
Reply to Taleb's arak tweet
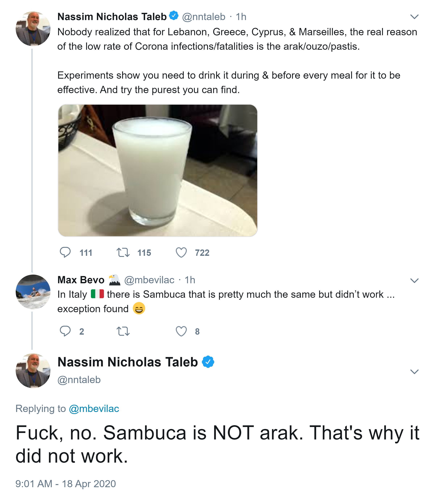[x=65, y=252]
